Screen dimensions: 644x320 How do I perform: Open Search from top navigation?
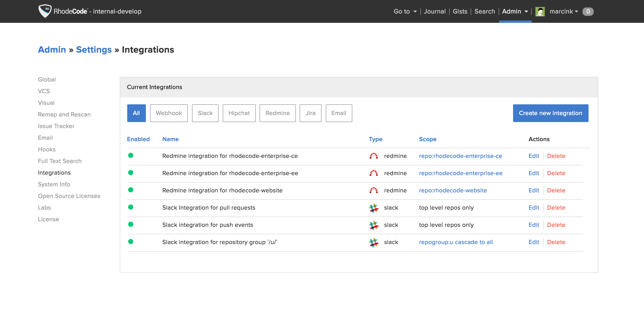(x=484, y=11)
